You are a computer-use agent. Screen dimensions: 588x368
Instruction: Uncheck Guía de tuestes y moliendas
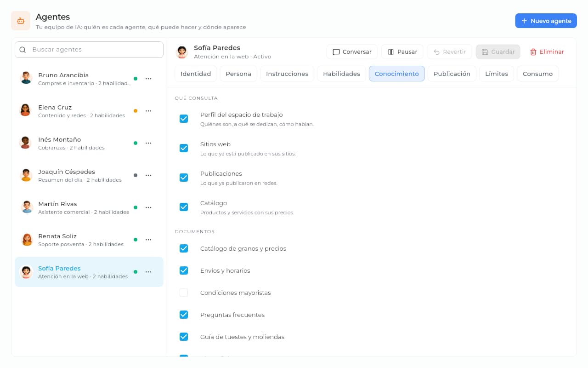tap(184, 337)
